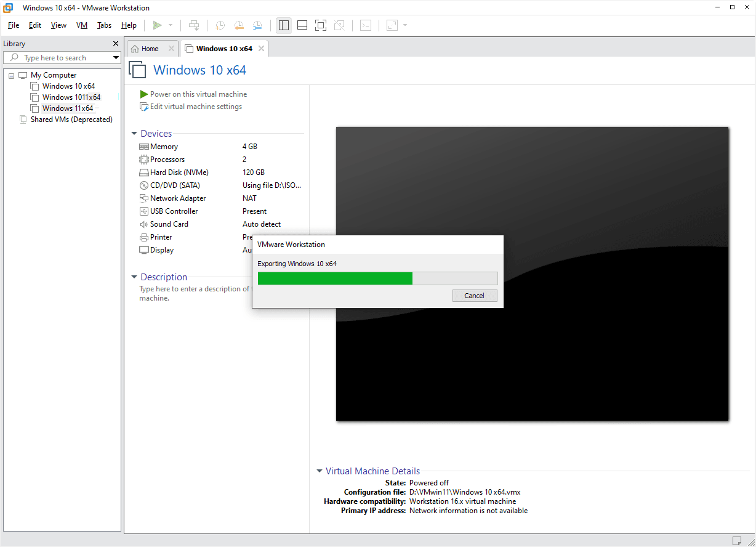Click the VMware app icon in title bar
This screenshot has width=756, height=547.
point(9,8)
